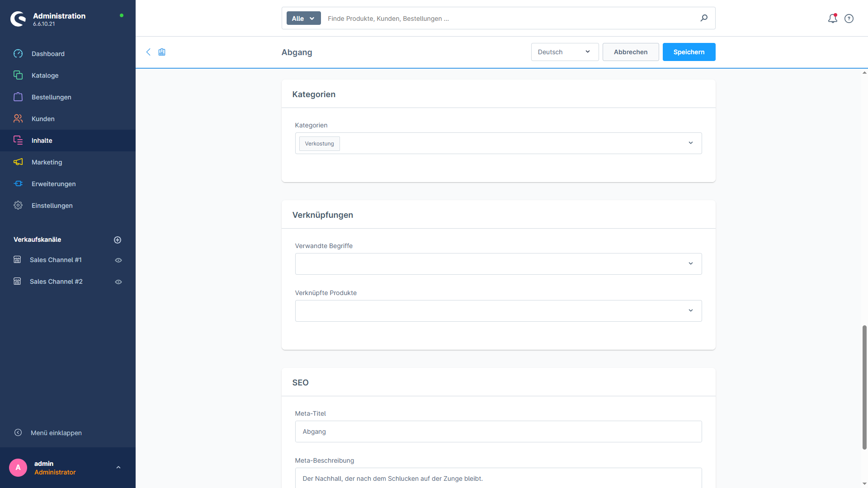Open the help question mark icon
Viewport: 868px width, 488px height.
tap(849, 19)
